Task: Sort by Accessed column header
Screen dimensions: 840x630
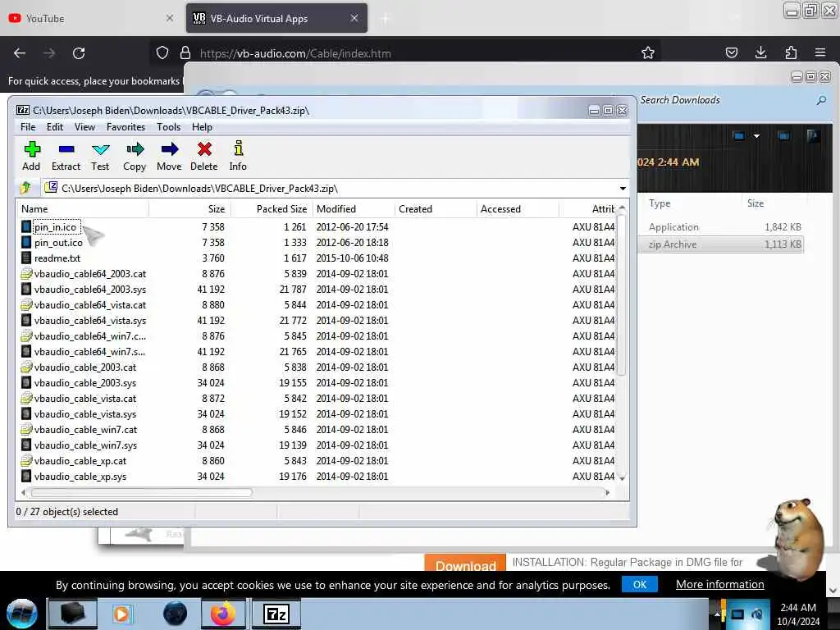Action: click(518, 209)
